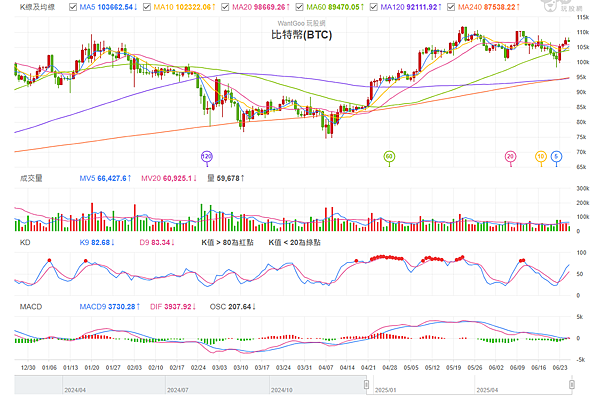This screenshot has height=397, width=600.
Task: Click the 65k price axis label
Action: coord(581,167)
